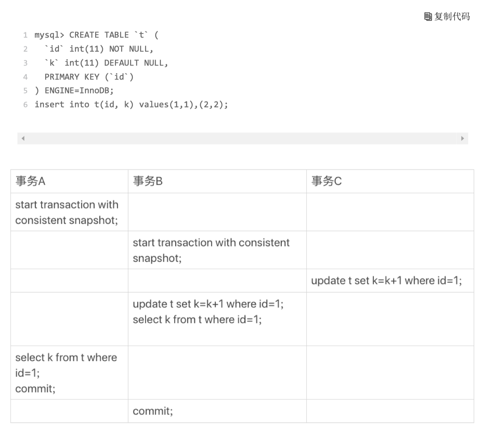Click code line 1 CREATE TABLE statement

tap(96, 35)
